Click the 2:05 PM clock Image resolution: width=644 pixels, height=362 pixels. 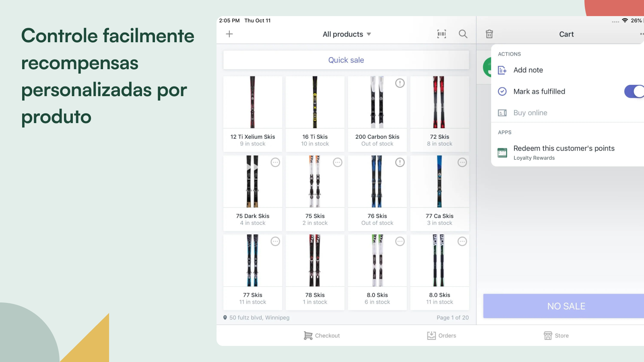pyautogui.click(x=229, y=21)
